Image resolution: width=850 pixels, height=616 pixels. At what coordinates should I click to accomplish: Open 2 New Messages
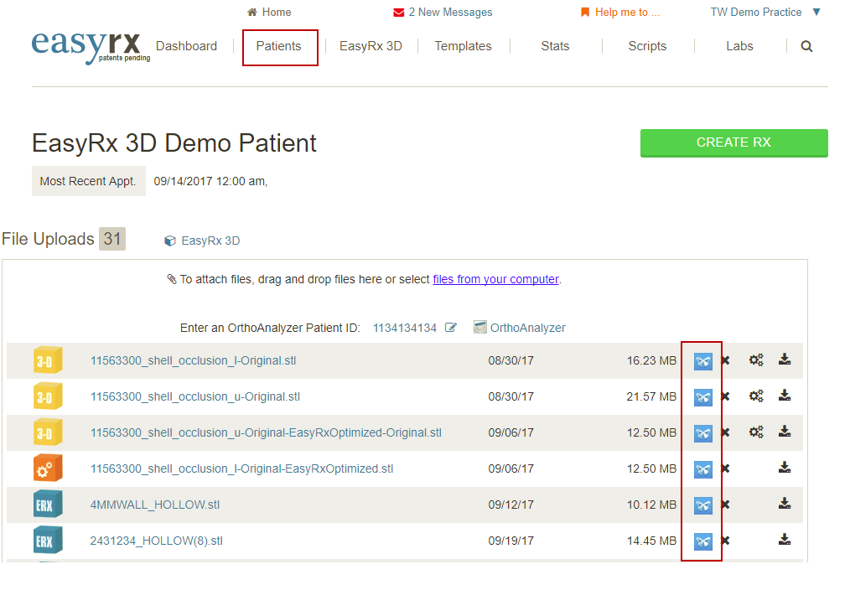pyautogui.click(x=443, y=12)
